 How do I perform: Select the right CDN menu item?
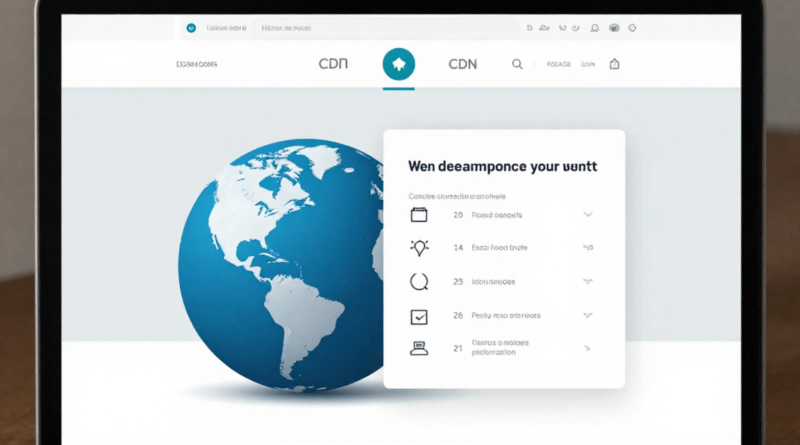[462, 64]
